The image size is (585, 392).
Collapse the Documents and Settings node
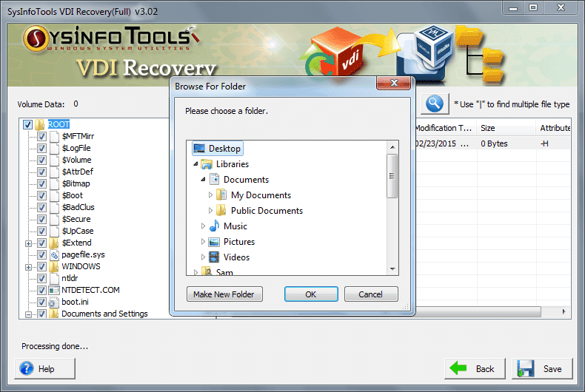pos(28,314)
